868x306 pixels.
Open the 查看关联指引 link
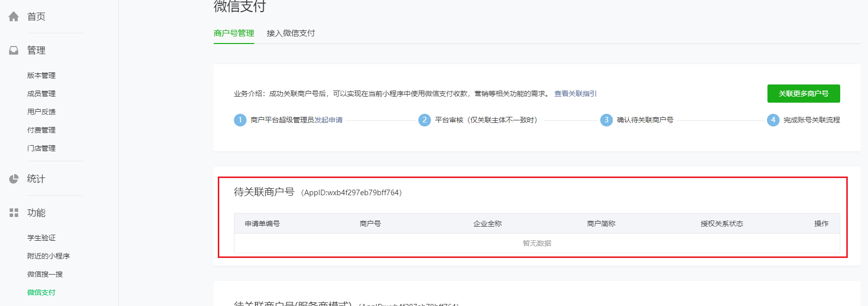tap(575, 94)
